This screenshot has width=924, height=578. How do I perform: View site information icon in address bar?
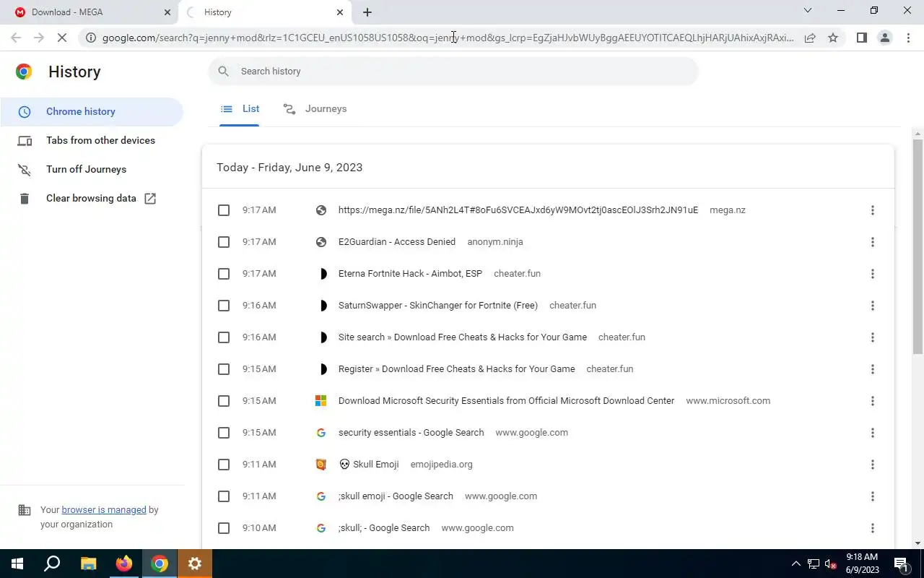coord(91,38)
